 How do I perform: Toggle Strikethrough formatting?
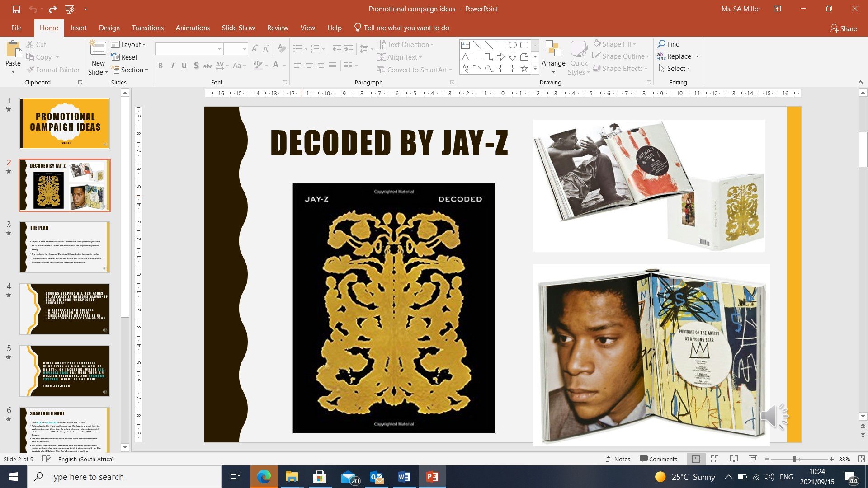[208, 66]
